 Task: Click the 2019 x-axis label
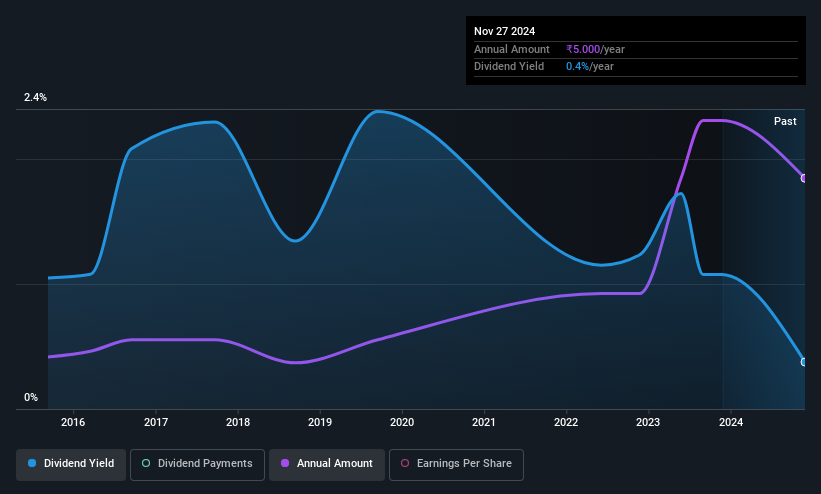click(x=320, y=422)
